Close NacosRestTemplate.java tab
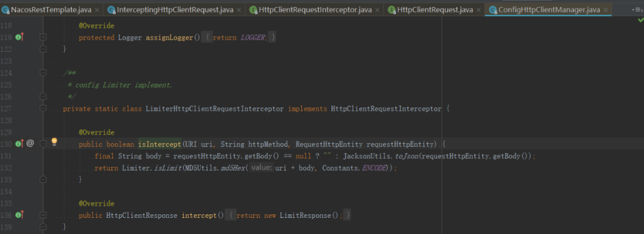 click(x=97, y=10)
